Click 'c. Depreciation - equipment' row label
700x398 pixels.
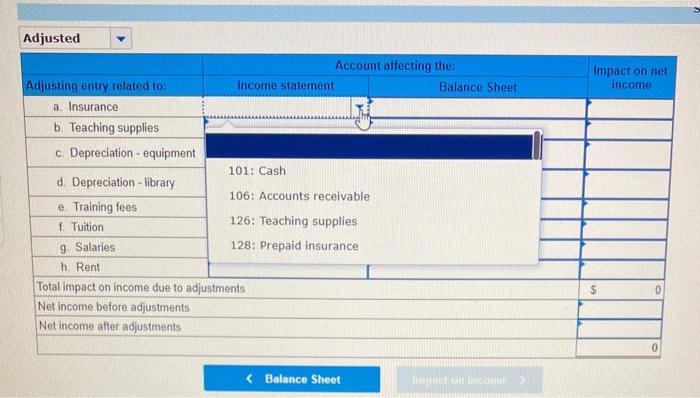click(125, 153)
